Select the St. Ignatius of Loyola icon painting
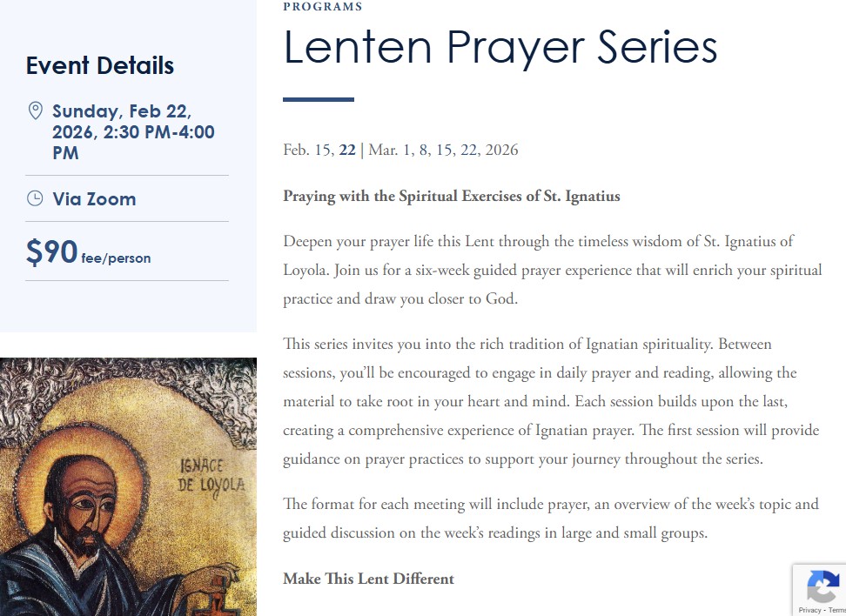This screenshot has width=846, height=616. 128,487
